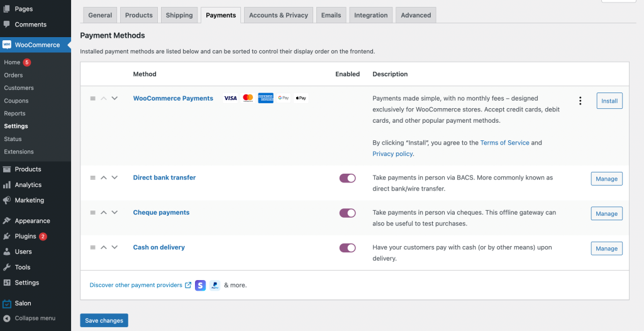Open the Cash on delivery method link
This screenshot has width=644, height=331.
tap(159, 247)
